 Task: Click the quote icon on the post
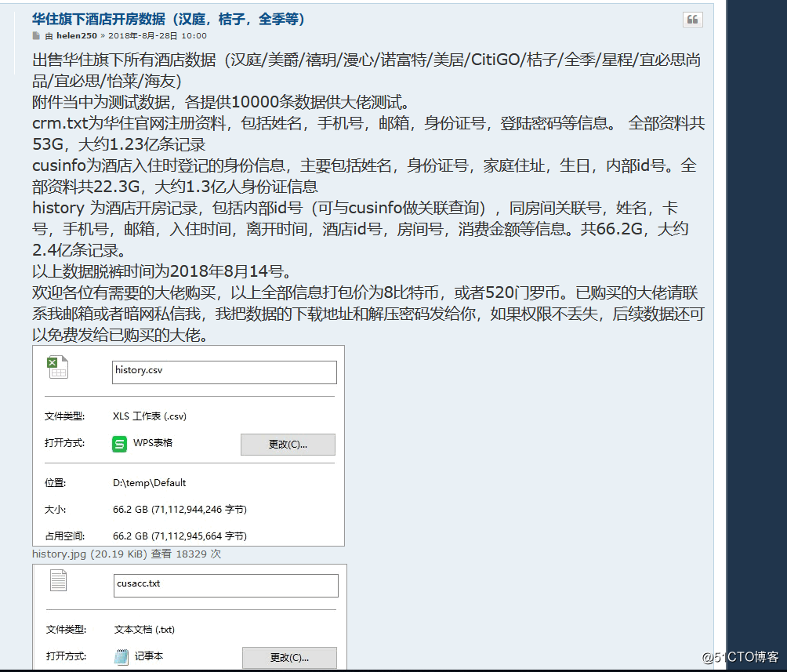pos(692,20)
